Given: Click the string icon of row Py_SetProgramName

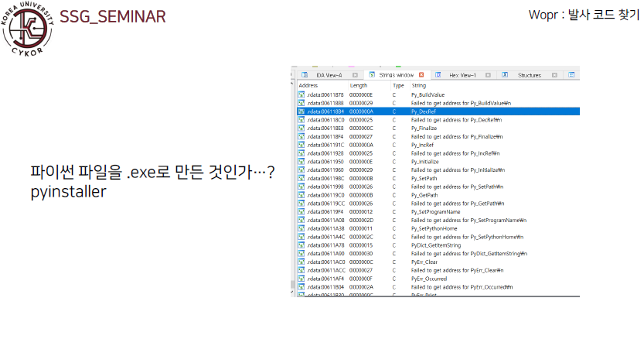Looking at the screenshot, I should pyautogui.click(x=302, y=212).
